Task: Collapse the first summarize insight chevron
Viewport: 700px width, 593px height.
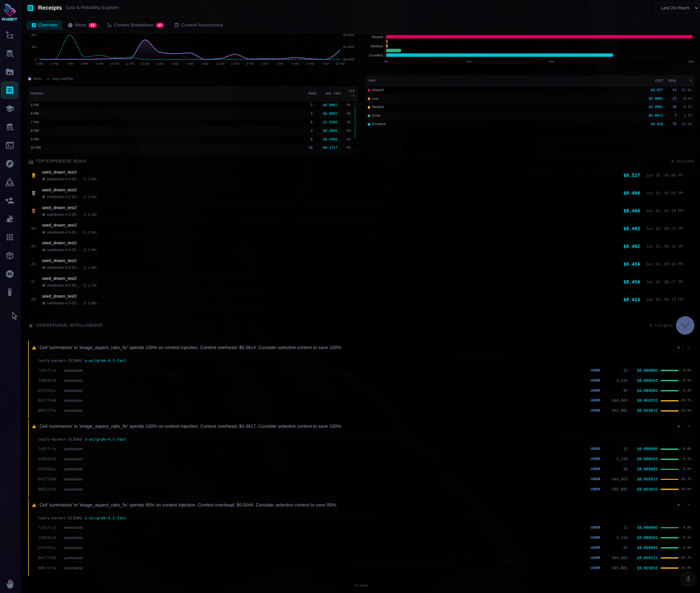Action: point(689,348)
